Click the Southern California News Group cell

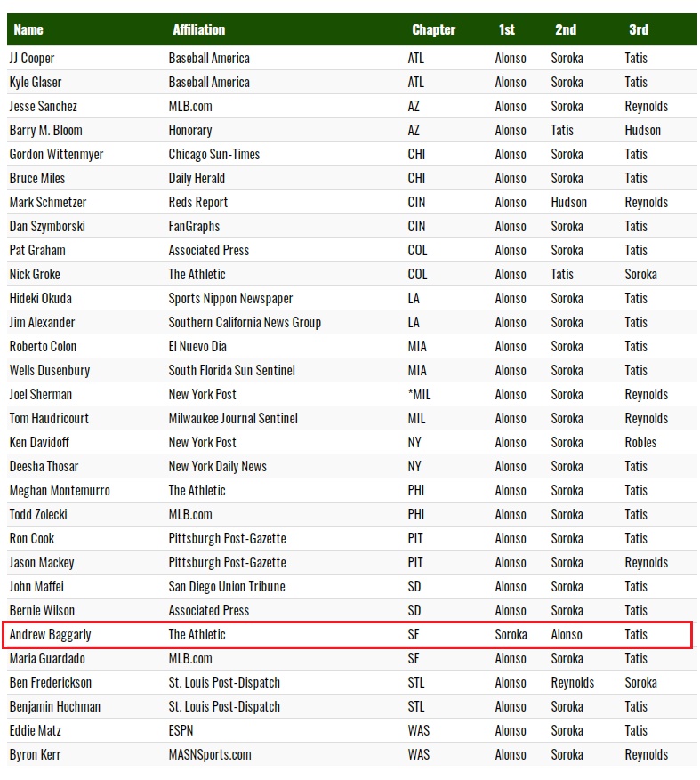245,322
